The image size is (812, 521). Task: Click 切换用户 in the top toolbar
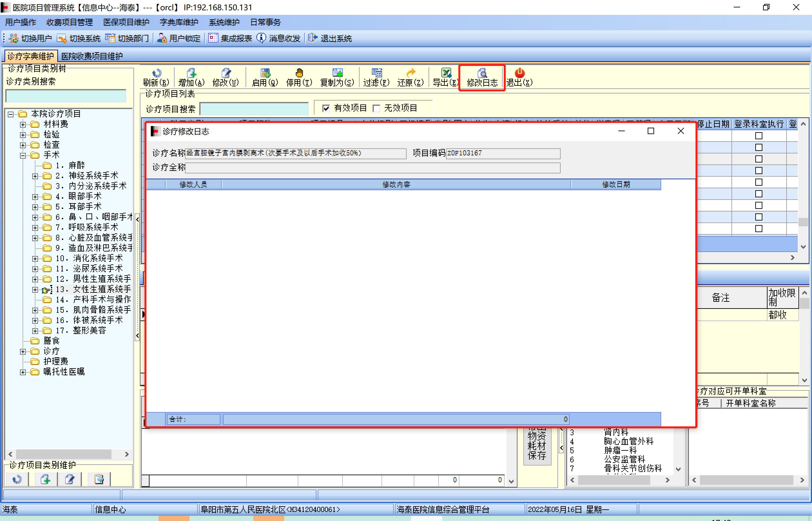click(x=30, y=38)
